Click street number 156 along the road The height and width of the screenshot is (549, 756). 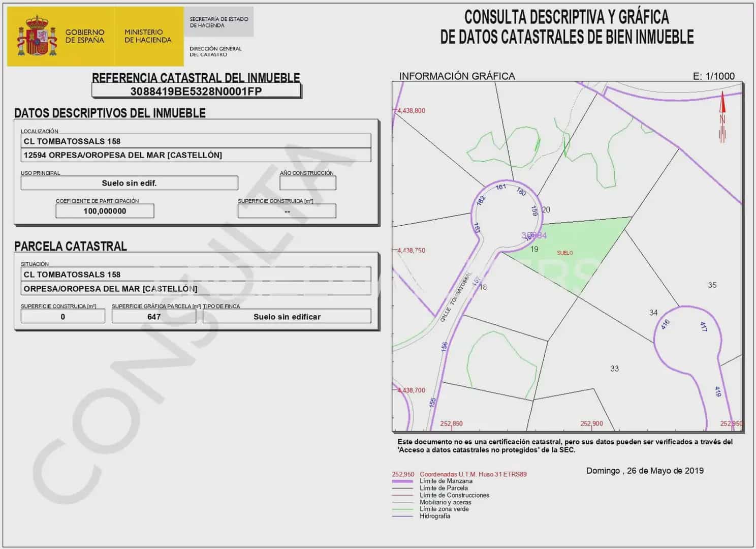coord(445,347)
